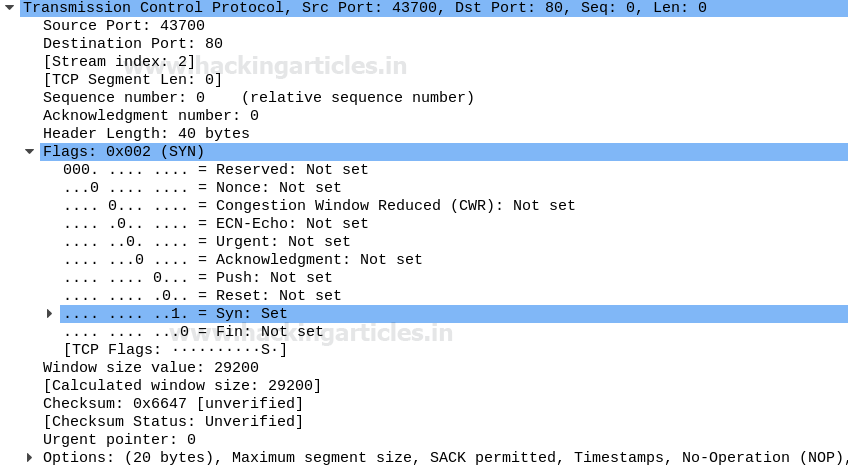The height and width of the screenshot is (470, 848).
Task: Select the Window size value: 29200 field
Action: pyautogui.click(x=150, y=368)
